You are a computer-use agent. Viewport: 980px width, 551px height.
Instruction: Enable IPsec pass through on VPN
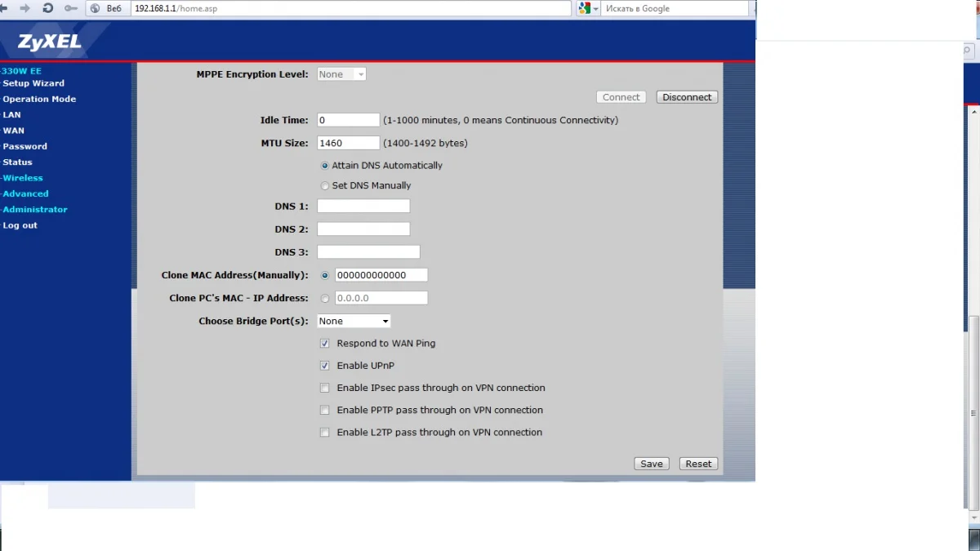coord(325,389)
